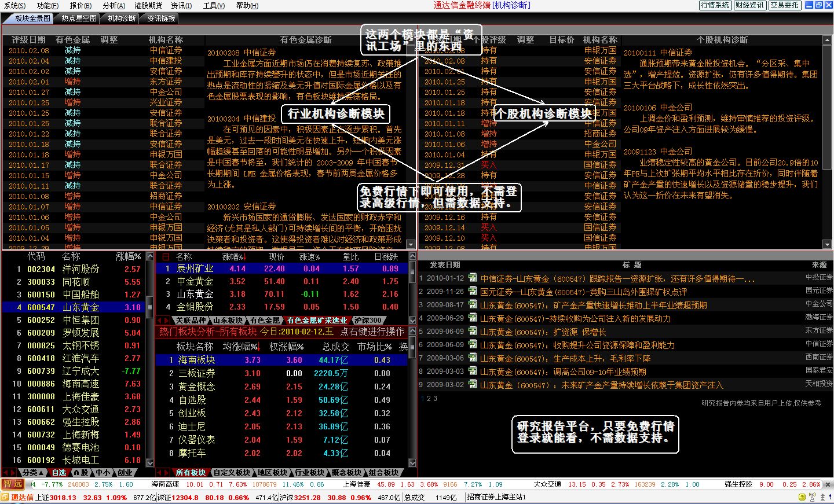Open the 资讯链接 tab
This screenshot has width=834, height=504.
tap(161, 18)
